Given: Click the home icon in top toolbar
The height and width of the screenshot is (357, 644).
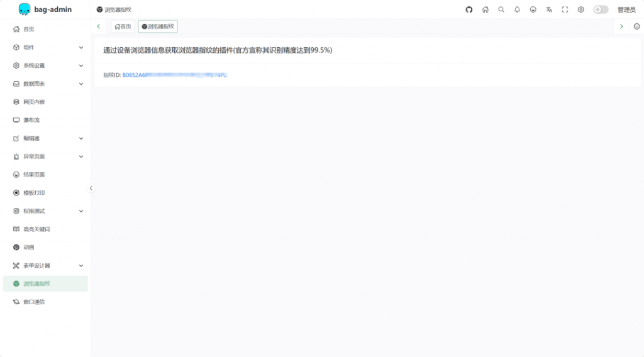Looking at the screenshot, I should pyautogui.click(x=485, y=9).
